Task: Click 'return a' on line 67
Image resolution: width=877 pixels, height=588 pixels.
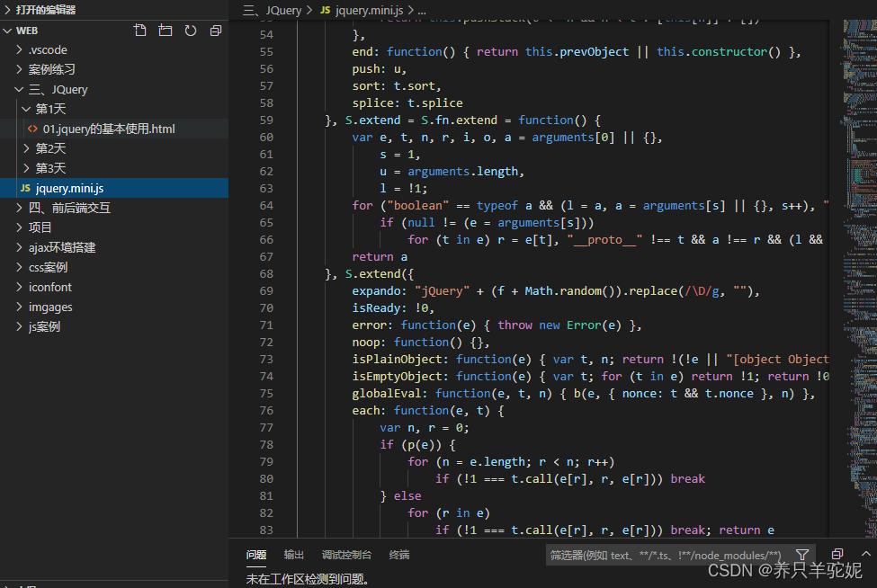Action: click(x=380, y=257)
